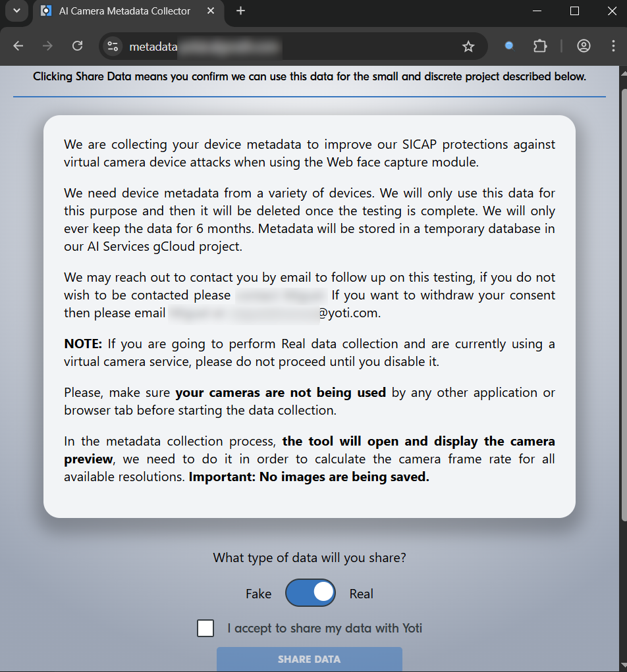Click the page vertical scrollbar thumb
This screenshot has height=672, width=627.
624,304
